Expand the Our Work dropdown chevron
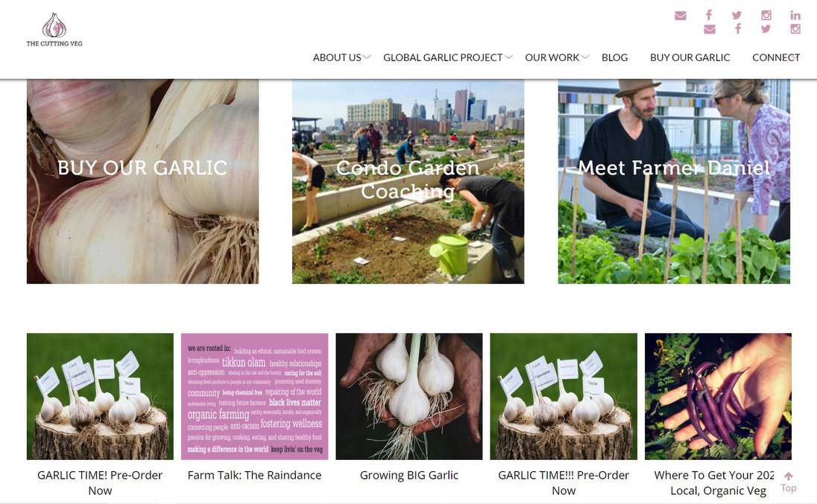 pyautogui.click(x=585, y=57)
